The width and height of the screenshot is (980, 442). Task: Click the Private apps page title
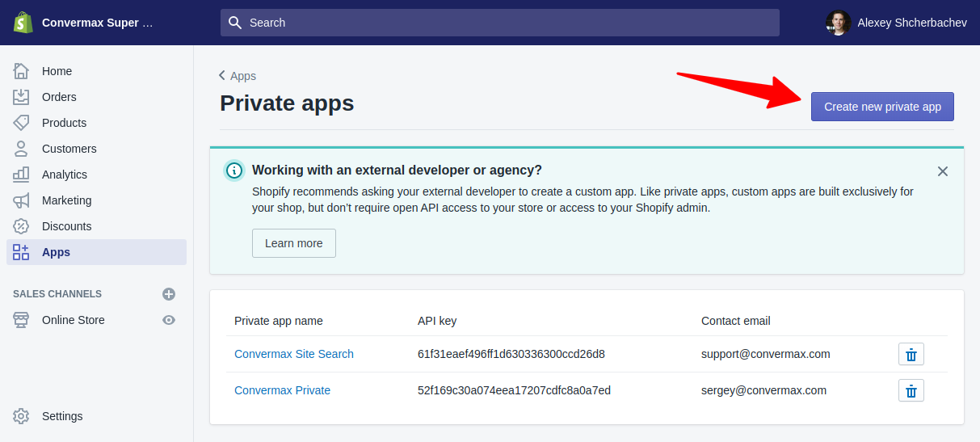tap(287, 103)
